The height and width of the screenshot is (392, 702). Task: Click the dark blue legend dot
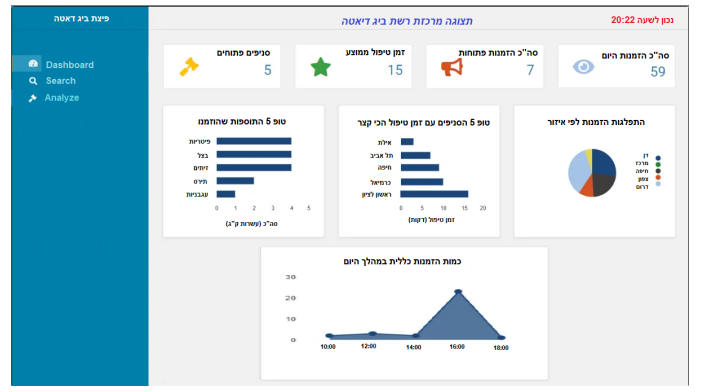click(x=658, y=158)
